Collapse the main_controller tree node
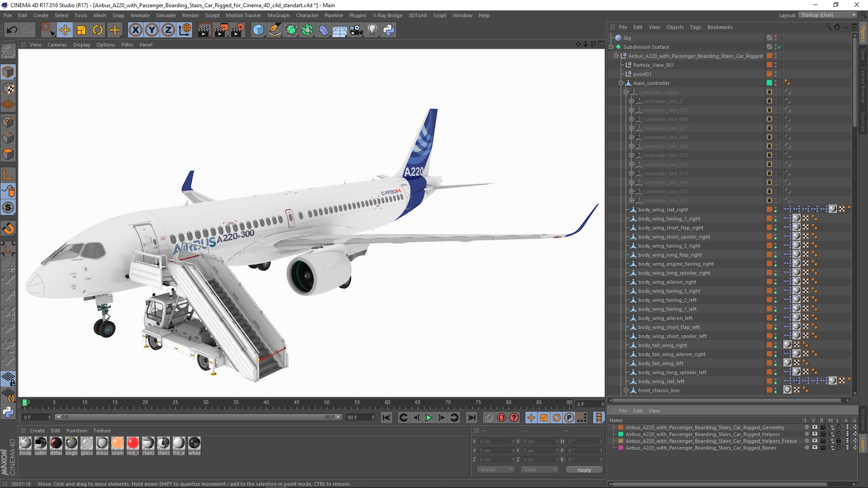The height and width of the screenshot is (488, 868). pos(621,83)
